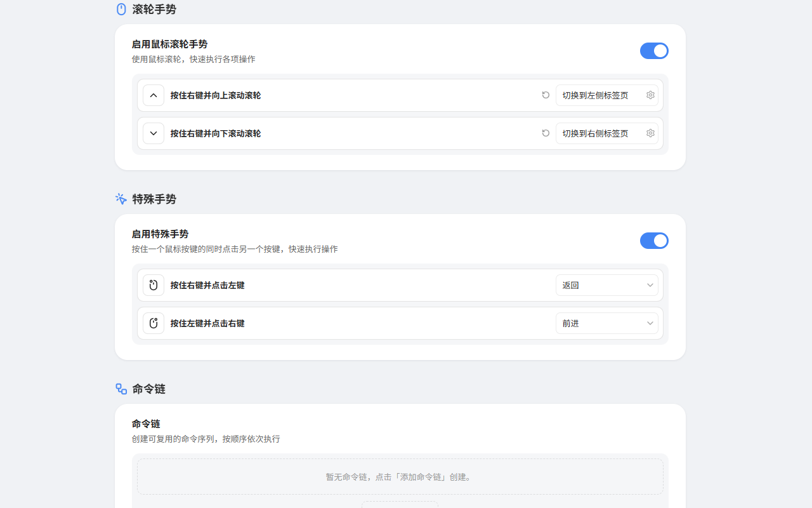The image size is (812, 508).
Task: Disable the 启用鼠标滚轮手势 switch
Action: (654, 51)
